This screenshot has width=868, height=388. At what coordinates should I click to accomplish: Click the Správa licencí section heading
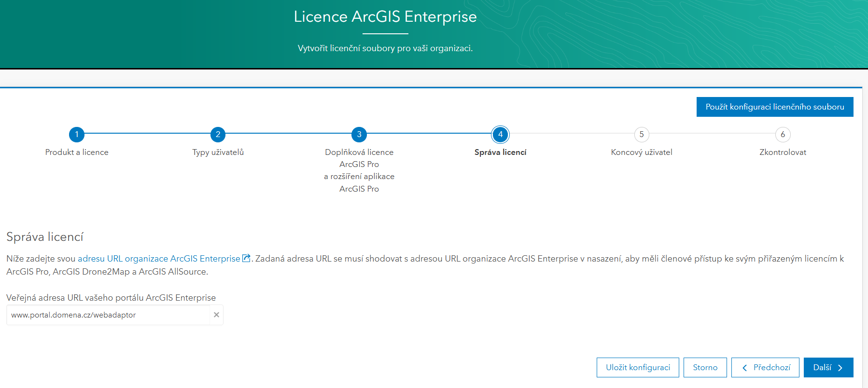45,236
